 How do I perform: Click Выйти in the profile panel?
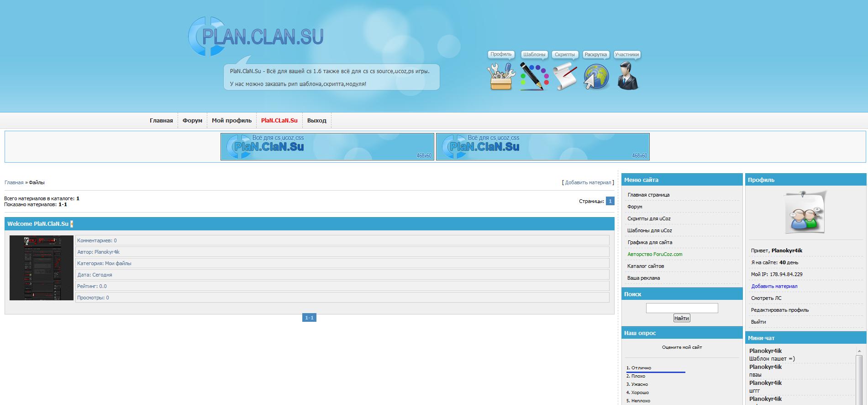coord(758,322)
